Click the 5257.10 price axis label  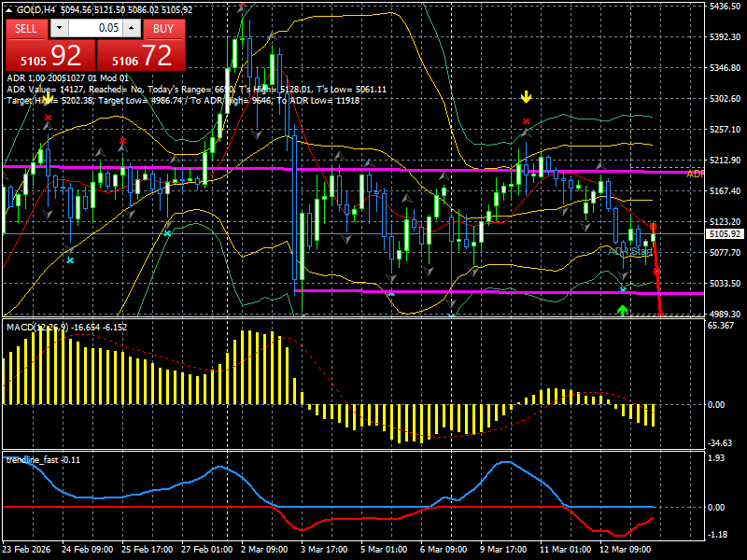tap(725, 130)
